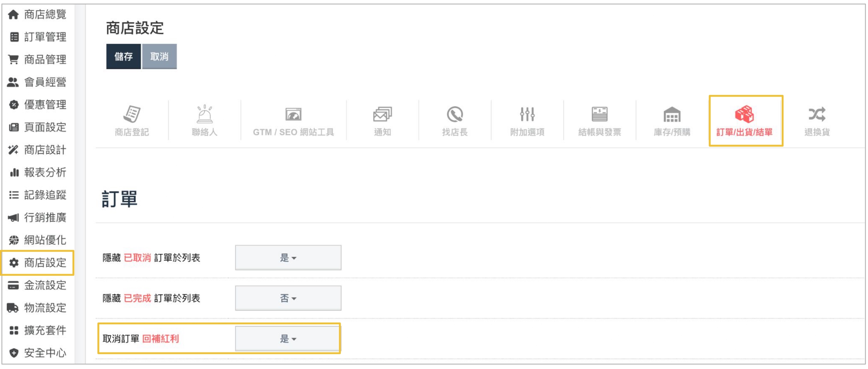Click the 結帳與發票 receipt icon
868x369 pixels.
599,115
